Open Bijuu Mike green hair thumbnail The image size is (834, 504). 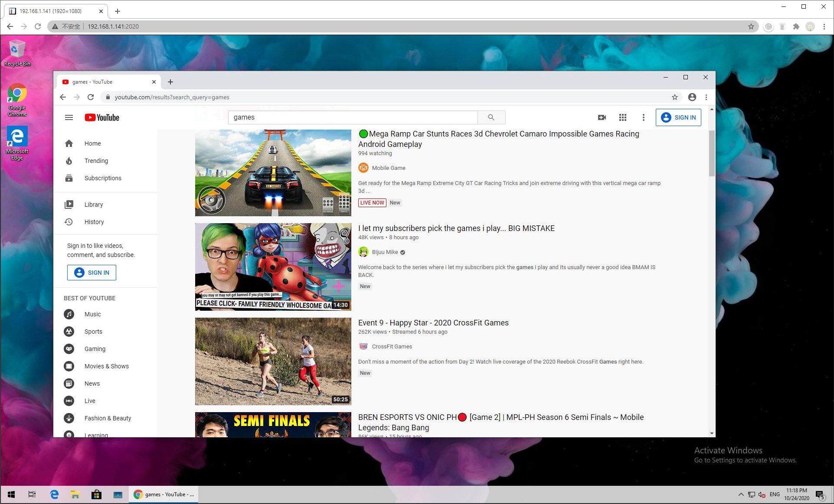(x=273, y=267)
